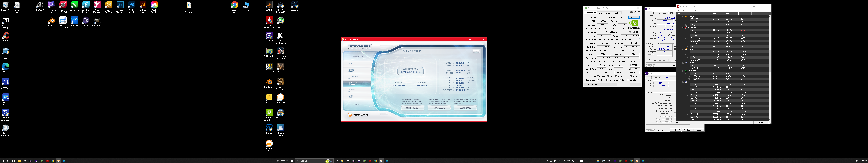Open the SpeedFan desktop shortcut

295,6
